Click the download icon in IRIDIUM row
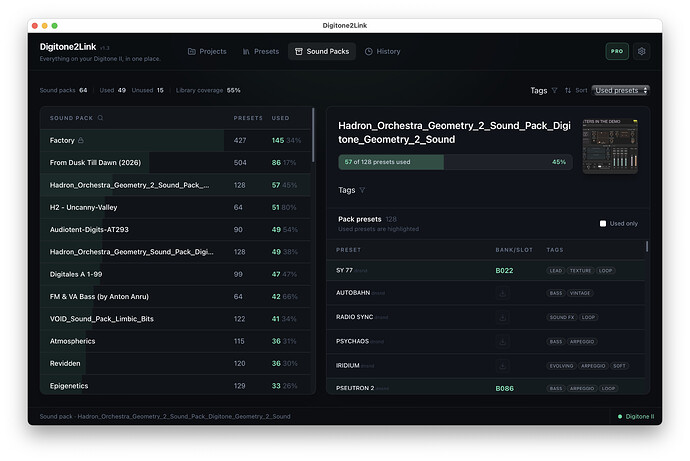The height and width of the screenshot is (461, 690). (x=503, y=366)
